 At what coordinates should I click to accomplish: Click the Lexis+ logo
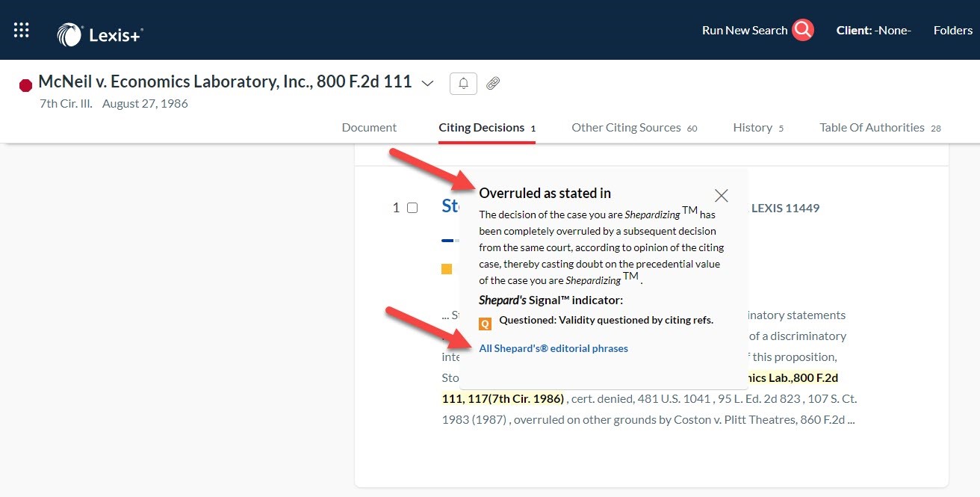click(x=100, y=34)
